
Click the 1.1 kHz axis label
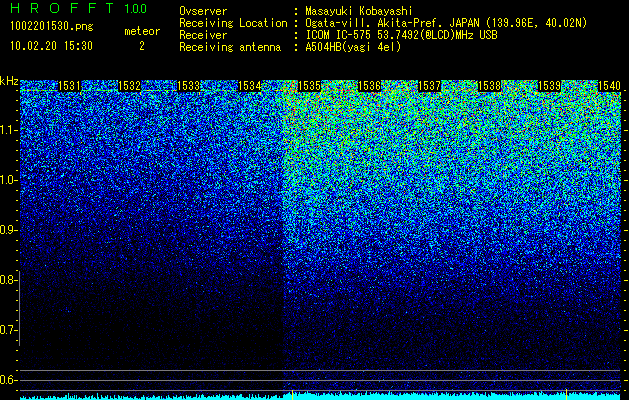[7, 130]
